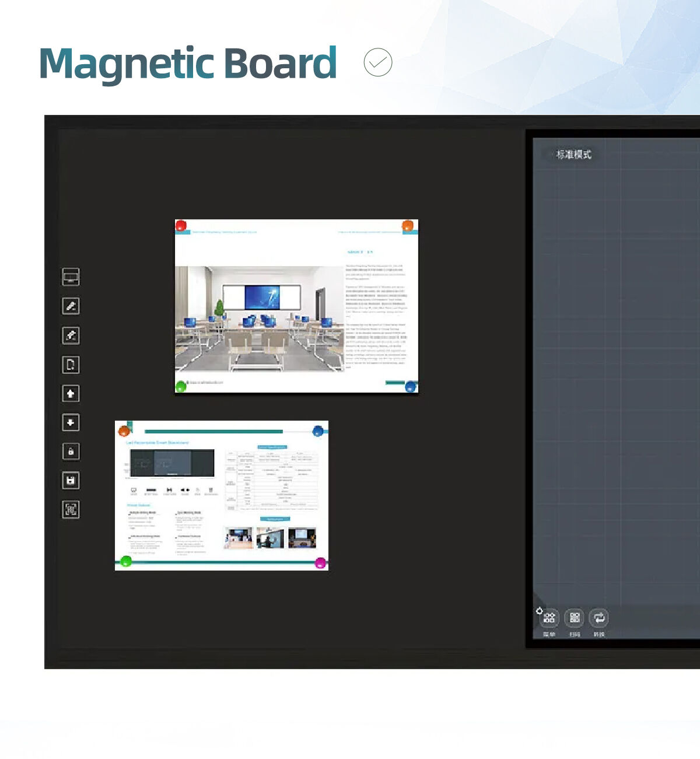Click the save floppy disk icon
Viewport: 700px width, 759px height.
[x=71, y=481]
